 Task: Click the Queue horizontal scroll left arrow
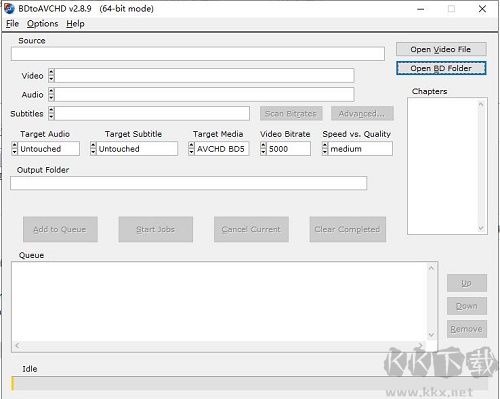coord(17,346)
